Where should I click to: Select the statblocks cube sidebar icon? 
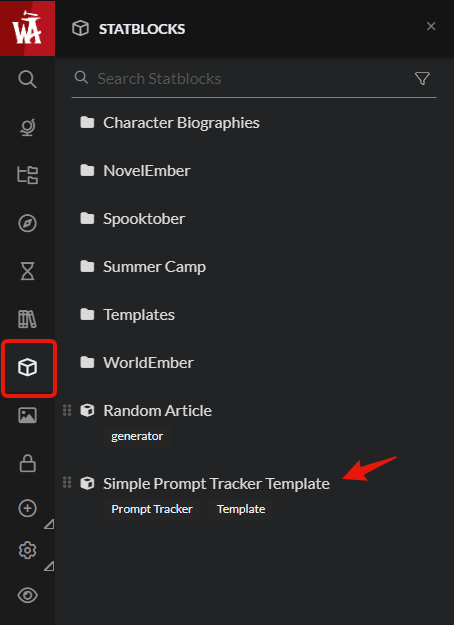click(x=27, y=367)
